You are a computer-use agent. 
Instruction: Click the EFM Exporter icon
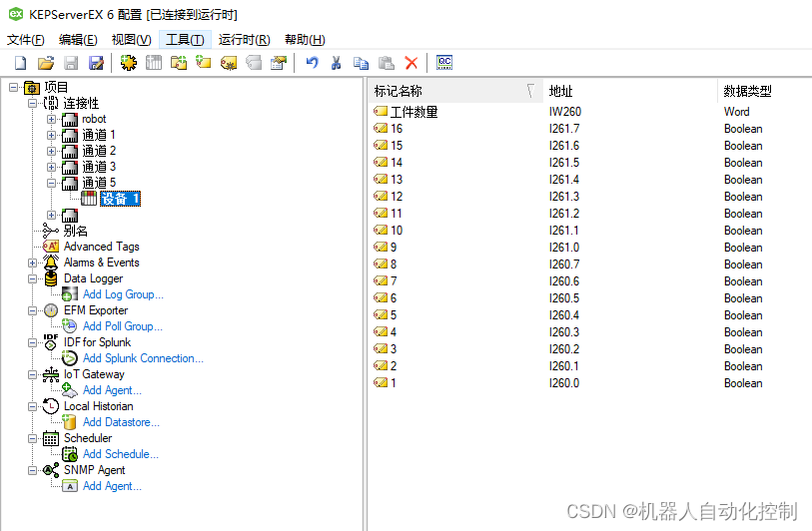(x=51, y=310)
